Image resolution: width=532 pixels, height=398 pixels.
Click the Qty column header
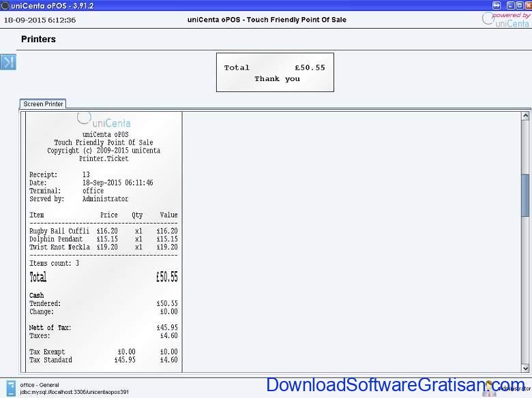tap(137, 215)
